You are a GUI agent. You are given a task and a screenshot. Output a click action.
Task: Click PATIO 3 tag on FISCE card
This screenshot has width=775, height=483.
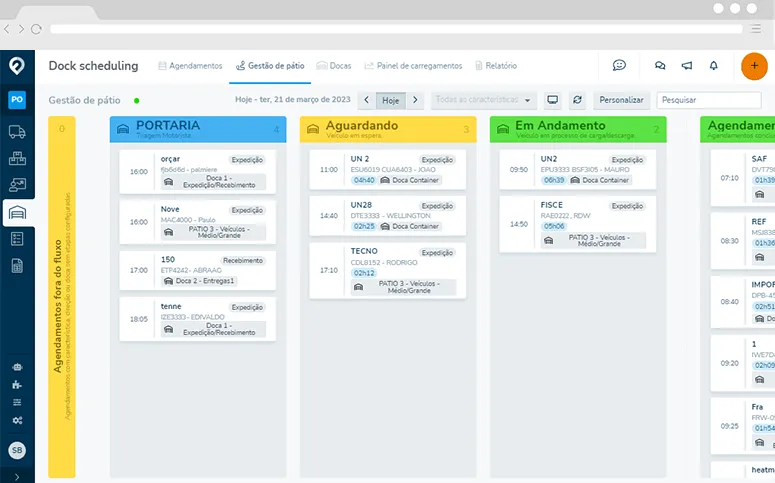tap(593, 241)
